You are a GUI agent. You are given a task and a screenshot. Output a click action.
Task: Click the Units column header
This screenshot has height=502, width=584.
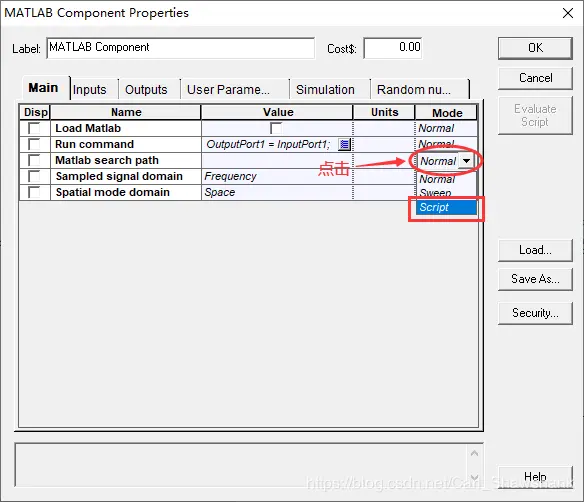[x=384, y=112]
